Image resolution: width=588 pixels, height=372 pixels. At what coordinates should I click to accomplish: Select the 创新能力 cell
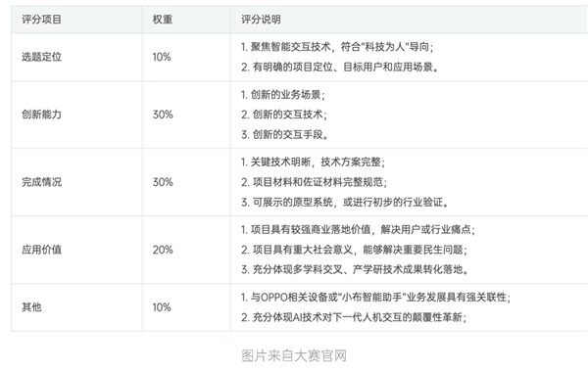coord(41,115)
